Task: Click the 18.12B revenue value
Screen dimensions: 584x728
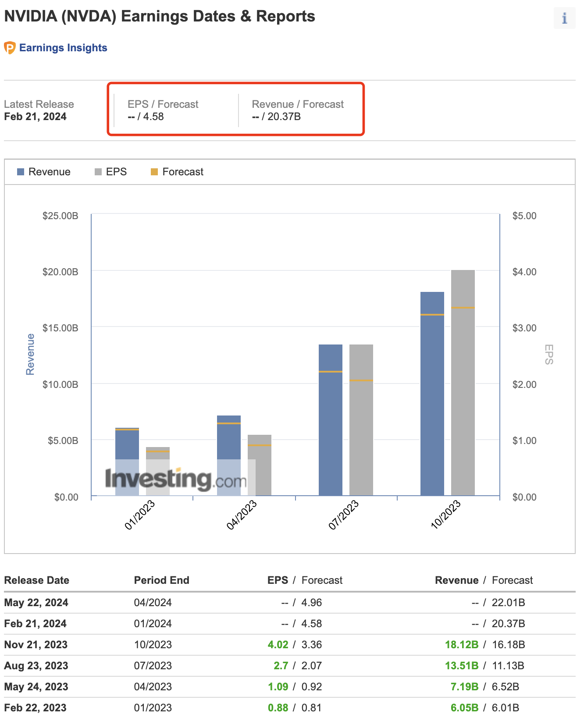Action: (462, 645)
